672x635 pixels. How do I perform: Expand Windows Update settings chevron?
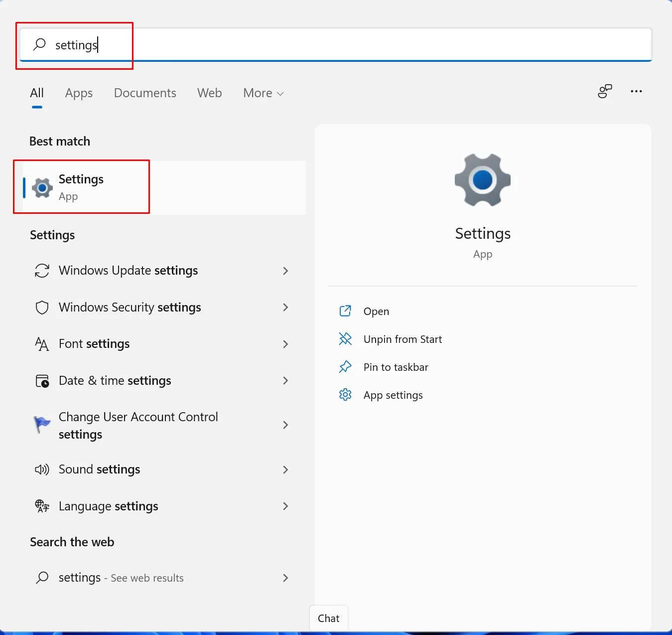[x=285, y=271]
